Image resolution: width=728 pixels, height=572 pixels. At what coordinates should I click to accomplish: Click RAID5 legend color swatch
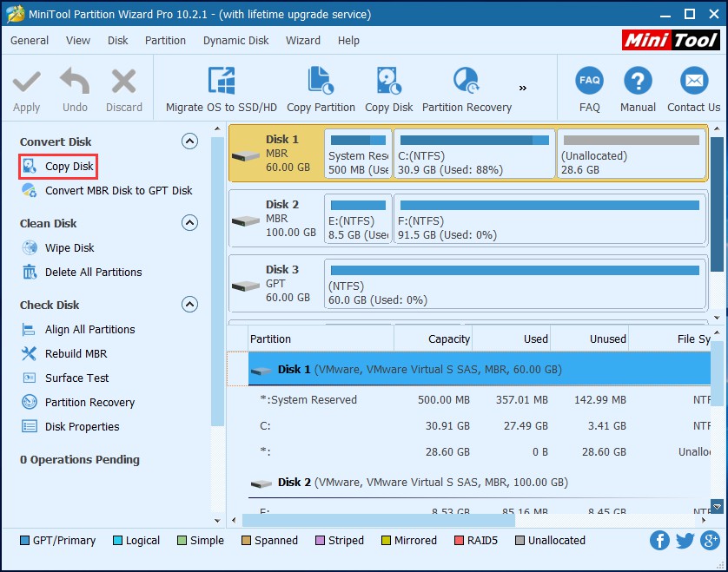(x=459, y=541)
